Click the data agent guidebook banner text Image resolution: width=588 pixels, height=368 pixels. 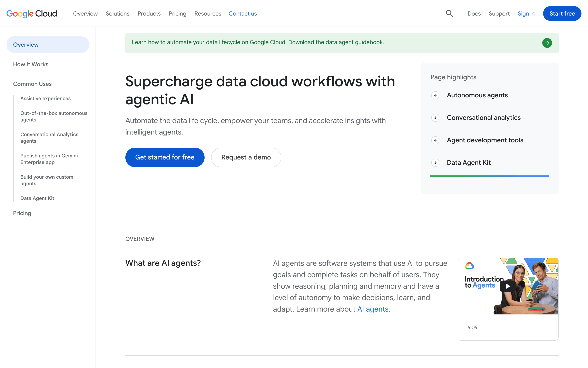[258, 42]
